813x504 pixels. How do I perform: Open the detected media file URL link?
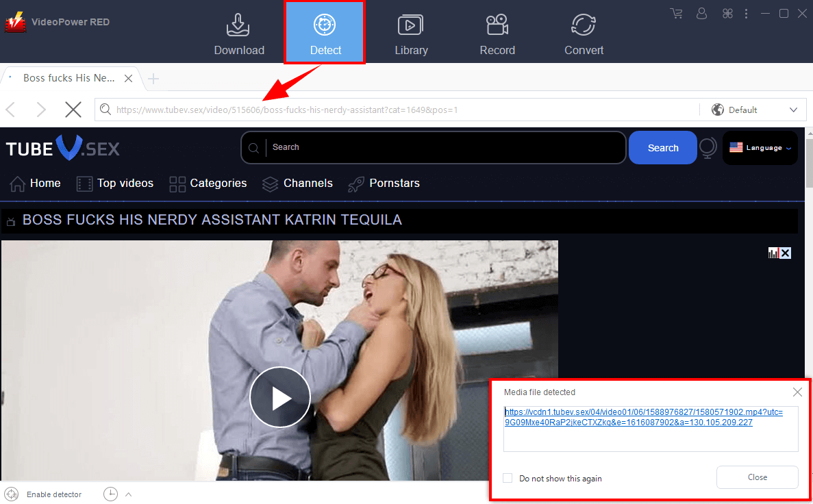click(643, 417)
